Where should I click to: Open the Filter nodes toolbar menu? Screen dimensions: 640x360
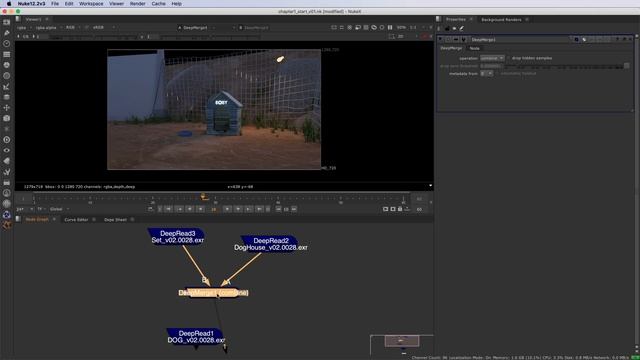(x=7, y=76)
